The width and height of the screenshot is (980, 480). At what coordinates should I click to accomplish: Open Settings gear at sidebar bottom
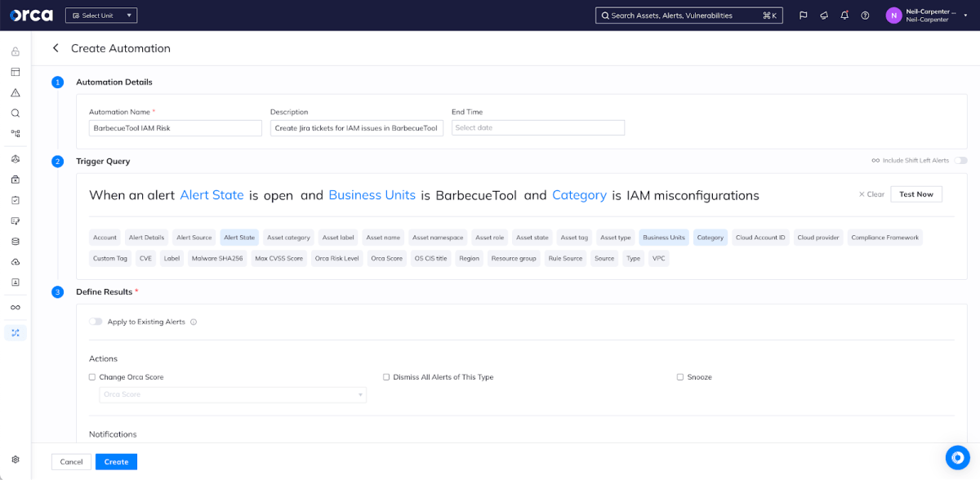point(16,460)
